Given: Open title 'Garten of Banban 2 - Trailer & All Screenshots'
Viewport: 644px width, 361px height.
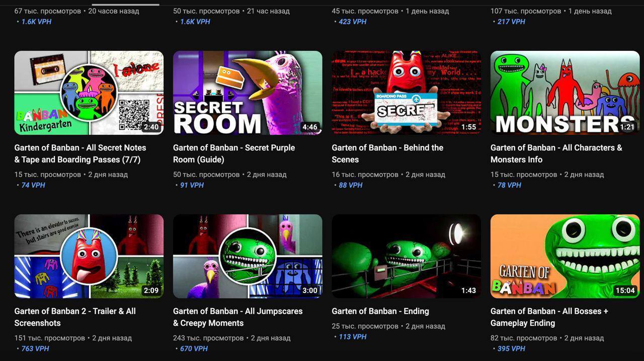Looking at the screenshot, I should pos(75,317).
